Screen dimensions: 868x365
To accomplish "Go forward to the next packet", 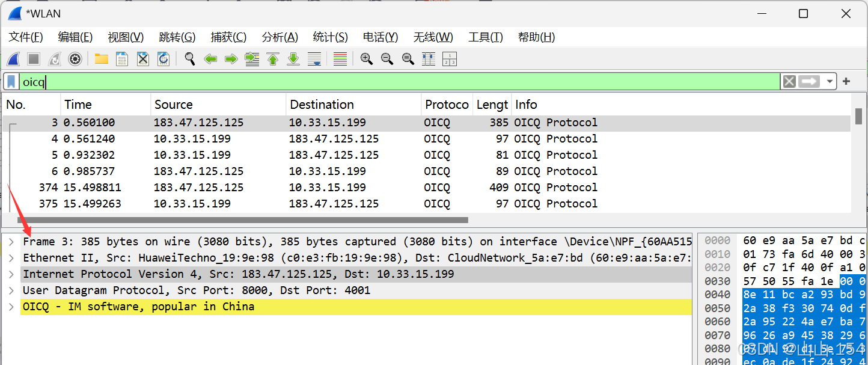I will (x=231, y=59).
